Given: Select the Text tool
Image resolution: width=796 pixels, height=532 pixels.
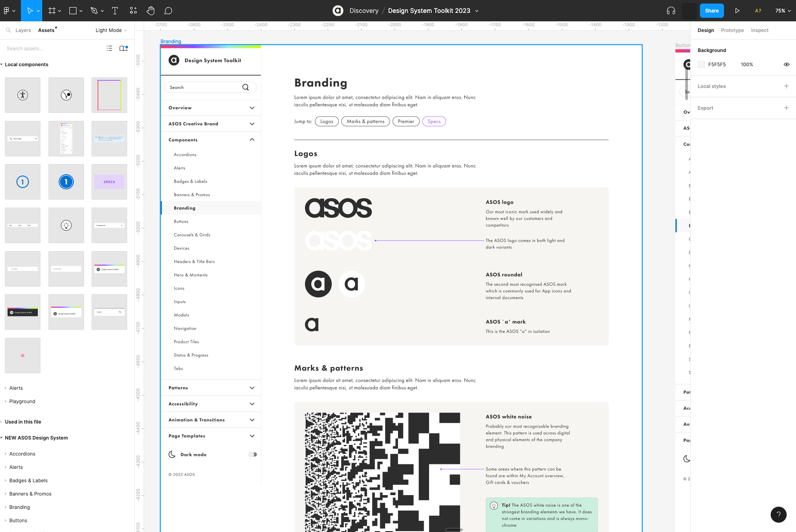Looking at the screenshot, I should click(x=115, y=11).
